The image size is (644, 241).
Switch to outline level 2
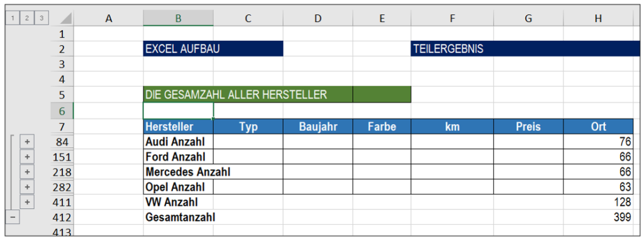[26, 18]
